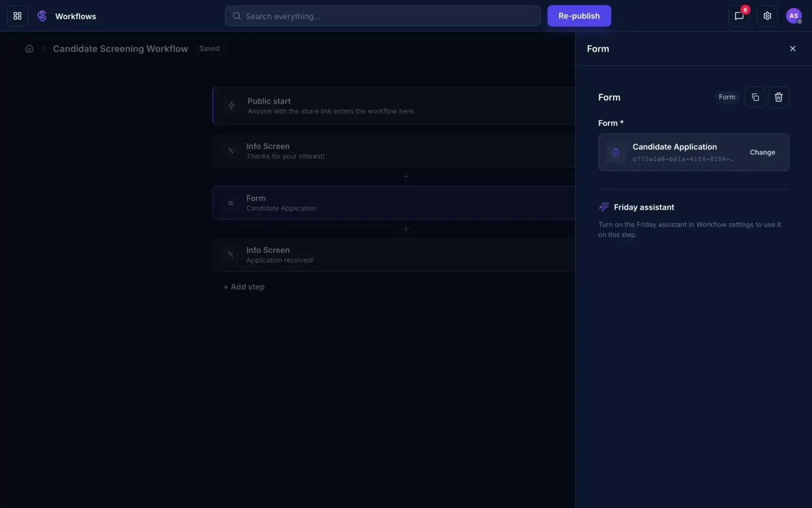Click the Form type badge
The height and width of the screenshot is (508, 812).
tap(727, 97)
